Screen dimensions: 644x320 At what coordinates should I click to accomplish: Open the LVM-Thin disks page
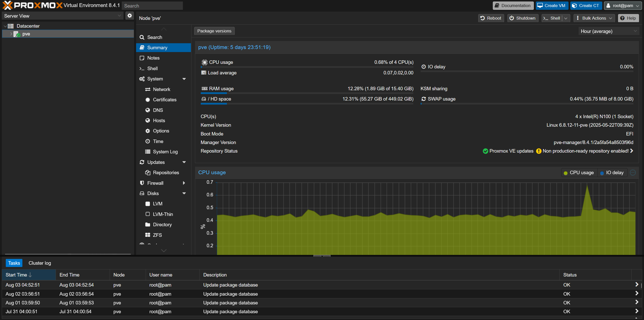(x=163, y=214)
